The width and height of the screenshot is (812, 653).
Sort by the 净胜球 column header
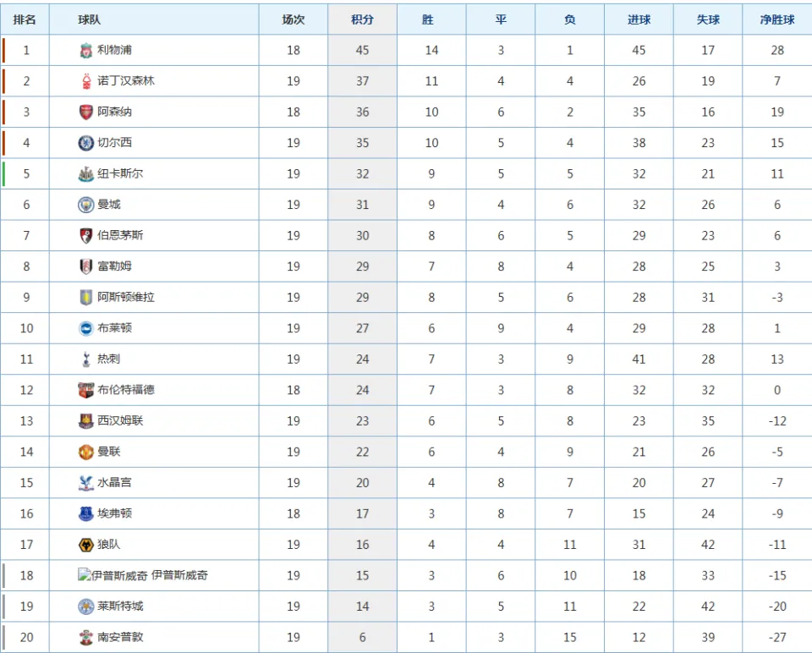pyautogui.click(x=777, y=19)
